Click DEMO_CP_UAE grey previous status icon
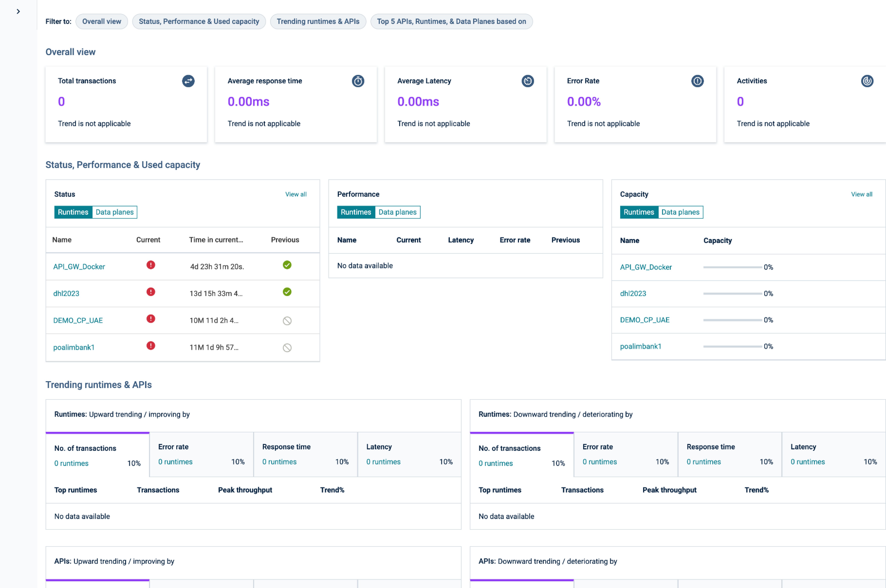886x588 pixels. 287,321
